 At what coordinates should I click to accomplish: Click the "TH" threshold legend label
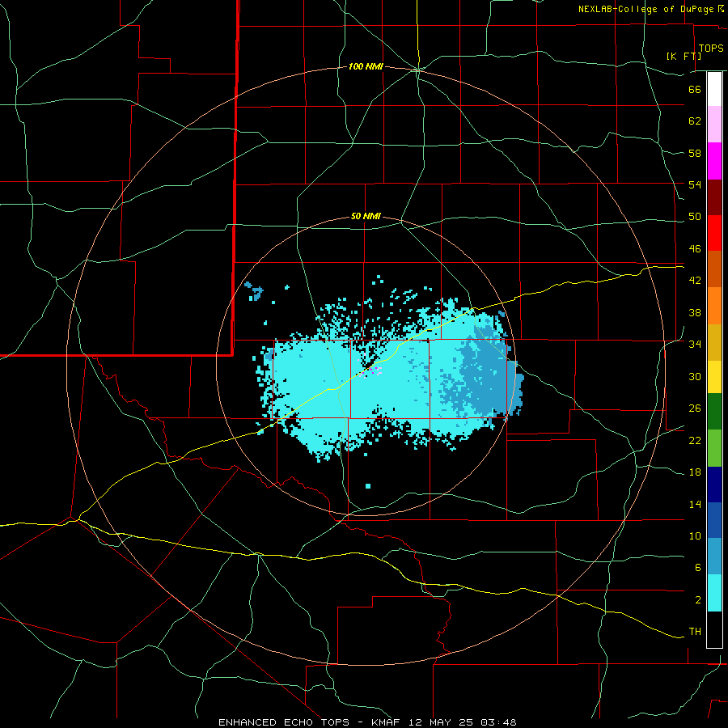tap(695, 632)
